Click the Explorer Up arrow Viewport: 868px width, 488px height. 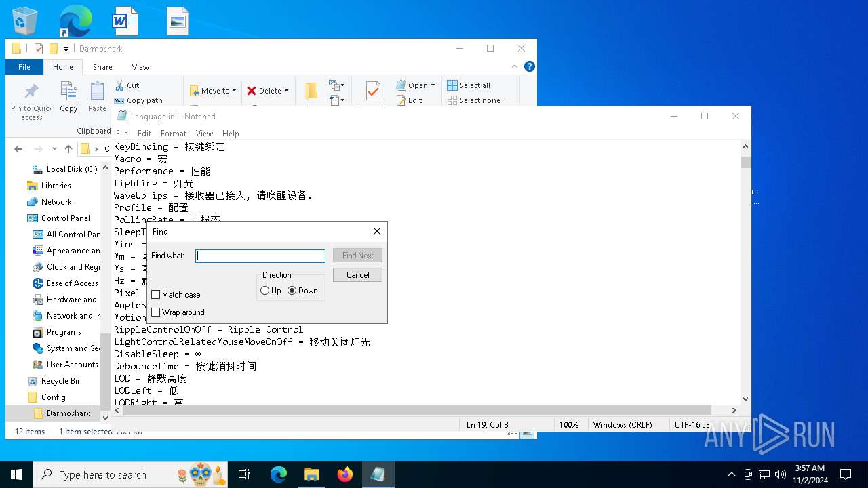click(x=68, y=149)
